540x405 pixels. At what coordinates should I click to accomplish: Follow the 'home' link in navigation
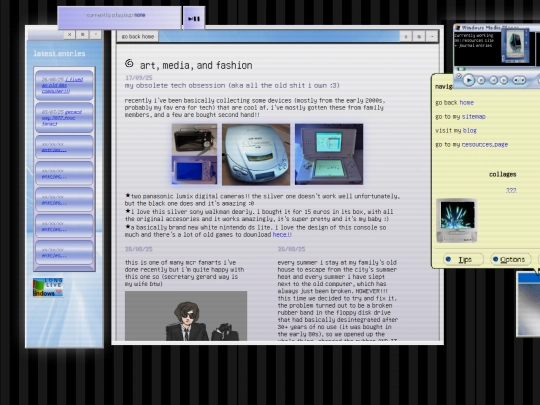pyautogui.click(x=467, y=102)
